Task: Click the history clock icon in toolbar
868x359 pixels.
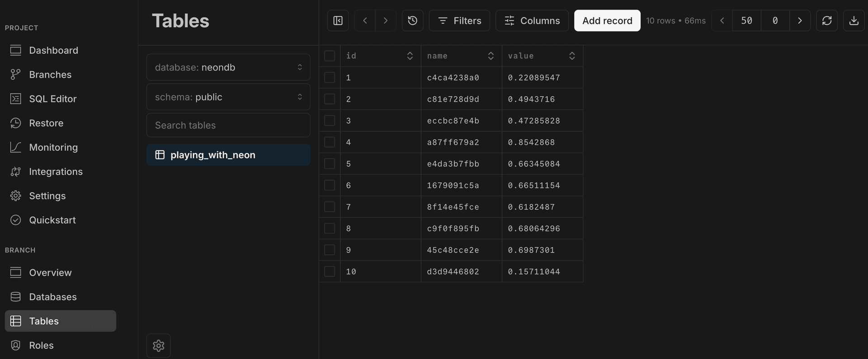Action: pyautogui.click(x=412, y=21)
